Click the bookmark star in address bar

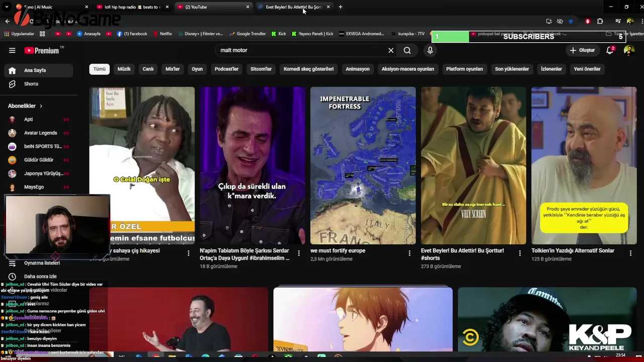pyautogui.click(x=571, y=21)
